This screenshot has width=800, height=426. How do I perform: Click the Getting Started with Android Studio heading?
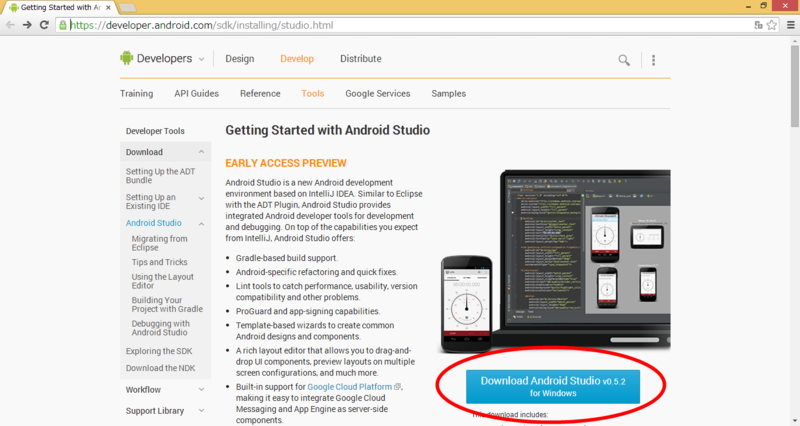coord(328,131)
